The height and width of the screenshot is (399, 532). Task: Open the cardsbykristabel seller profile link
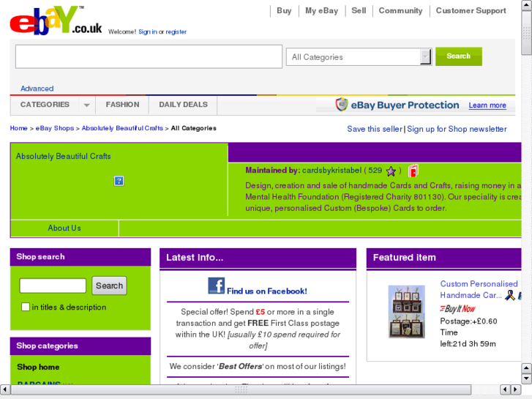(x=331, y=170)
